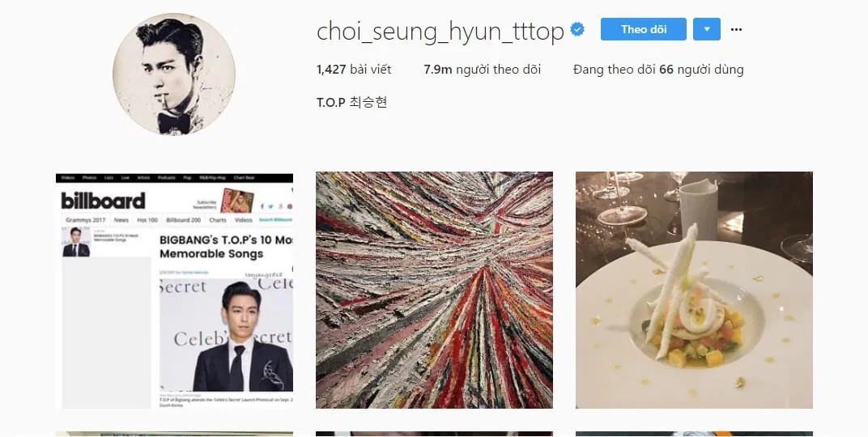Open the colorful abstract painting post
Viewport: 868px width, 437px height.
tap(434, 291)
